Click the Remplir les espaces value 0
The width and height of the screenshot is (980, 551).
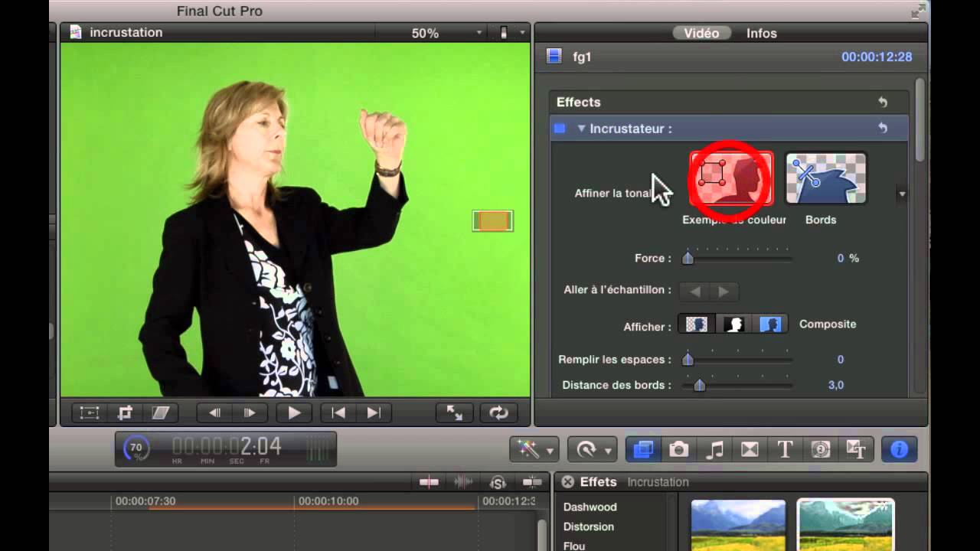(x=841, y=359)
